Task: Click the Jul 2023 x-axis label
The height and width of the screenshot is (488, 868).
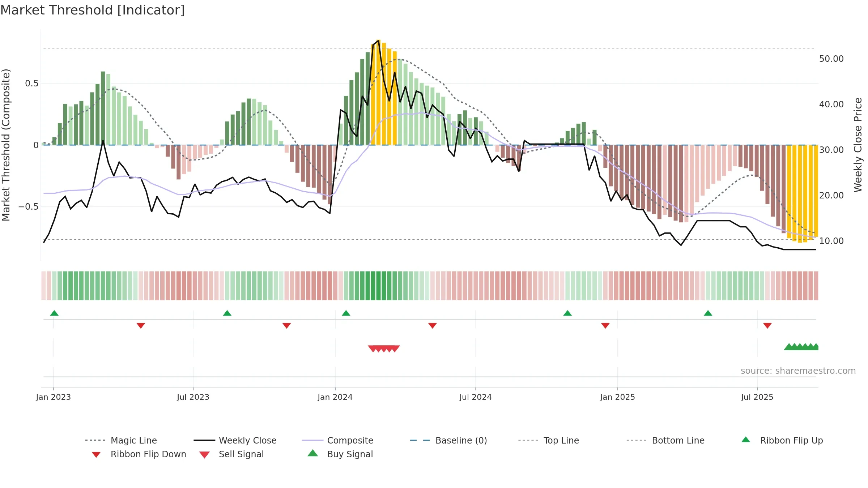Action: click(x=193, y=397)
